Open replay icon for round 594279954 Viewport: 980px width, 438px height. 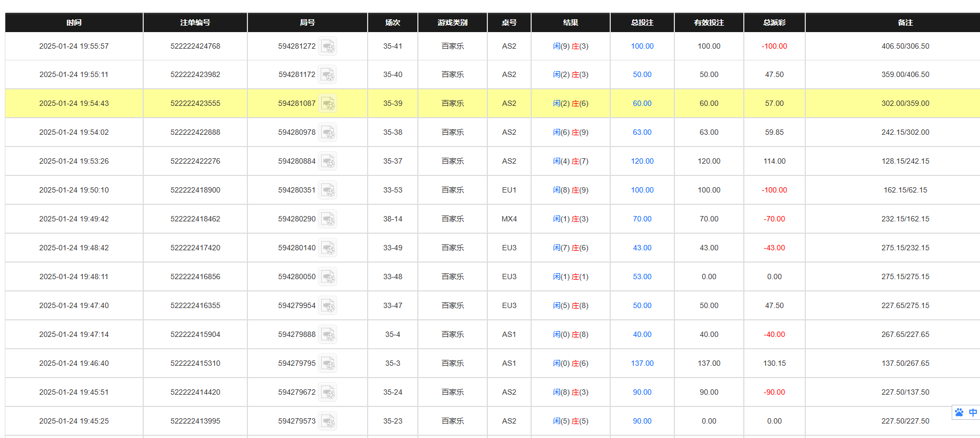point(328,306)
